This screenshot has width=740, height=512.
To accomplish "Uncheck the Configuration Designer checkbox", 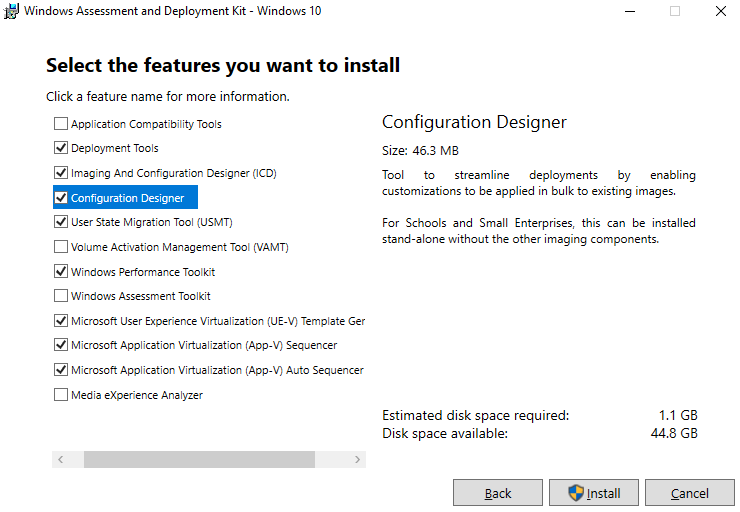I will pyautogui.click(x=61, y=198).
